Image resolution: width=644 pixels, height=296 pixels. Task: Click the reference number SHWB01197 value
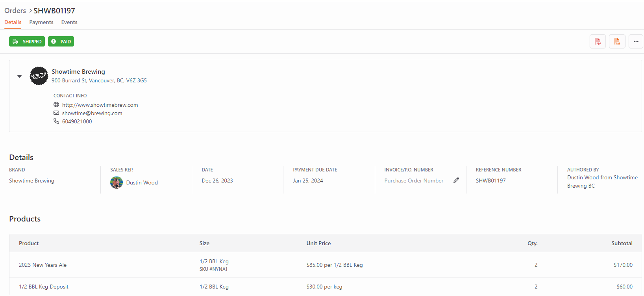coord(491,181)
